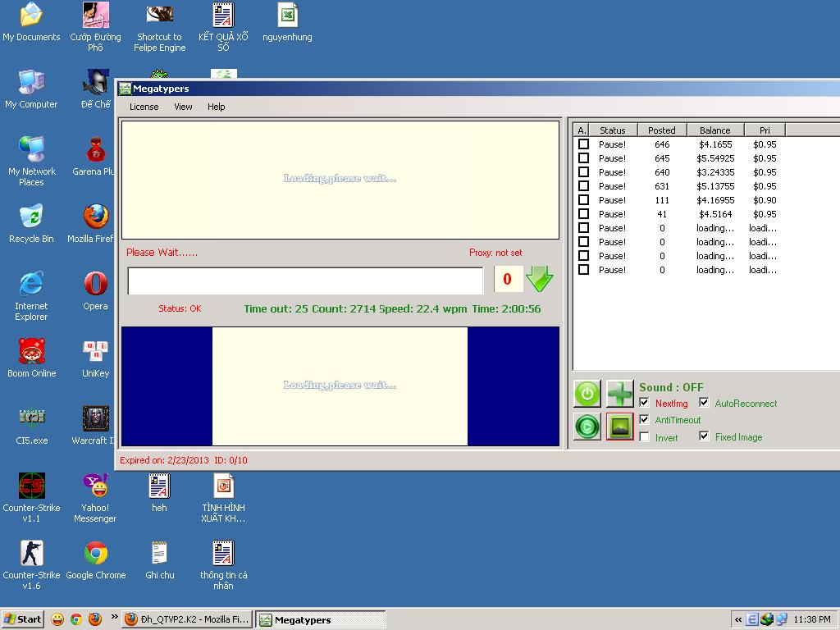Open the License menu
Viewport: 840px width, 630px height.
(144, 107)
